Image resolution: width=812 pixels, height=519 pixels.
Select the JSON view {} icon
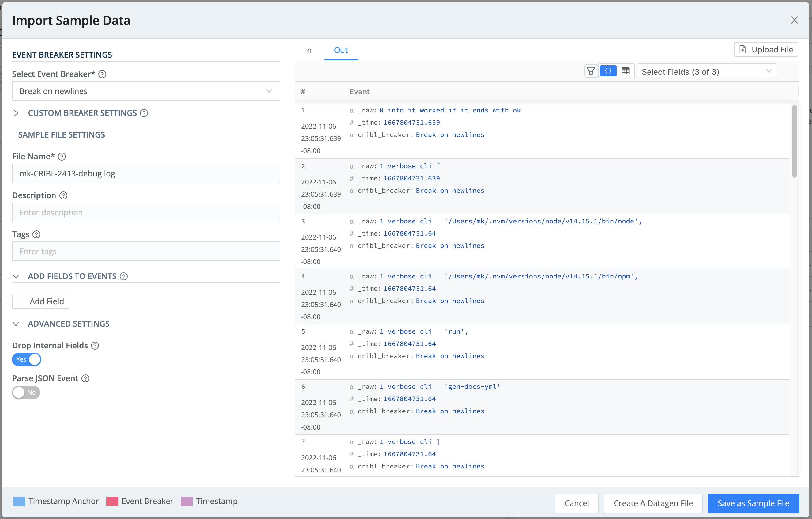point(608,71)
